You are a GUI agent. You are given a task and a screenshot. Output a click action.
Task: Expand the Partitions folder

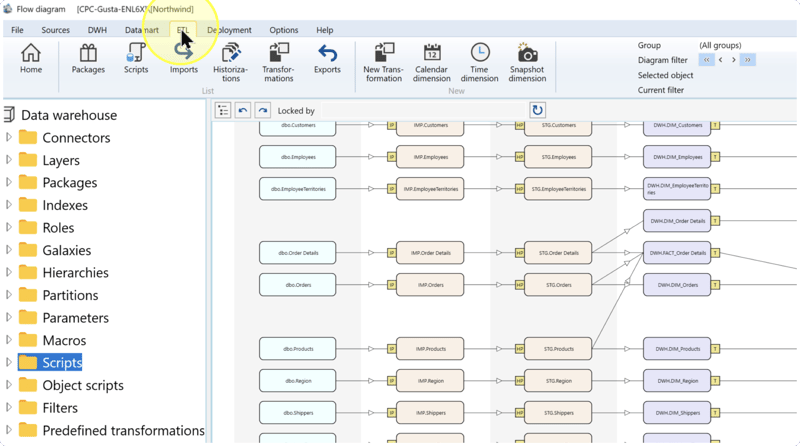9,294
